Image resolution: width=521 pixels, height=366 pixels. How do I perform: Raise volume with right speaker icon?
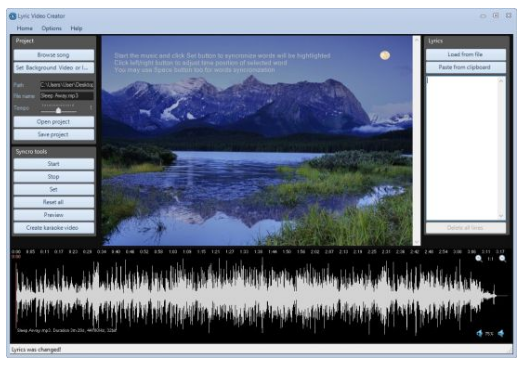point(501,333)
